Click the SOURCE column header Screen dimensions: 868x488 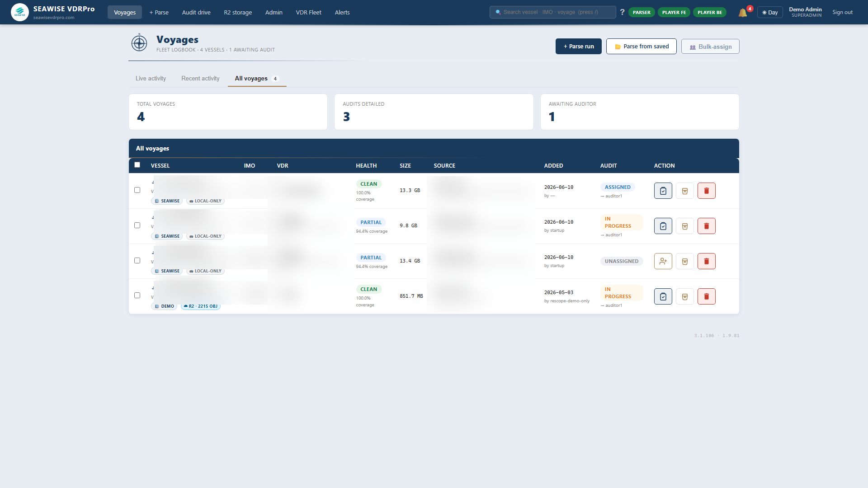(x=444, y=166)
